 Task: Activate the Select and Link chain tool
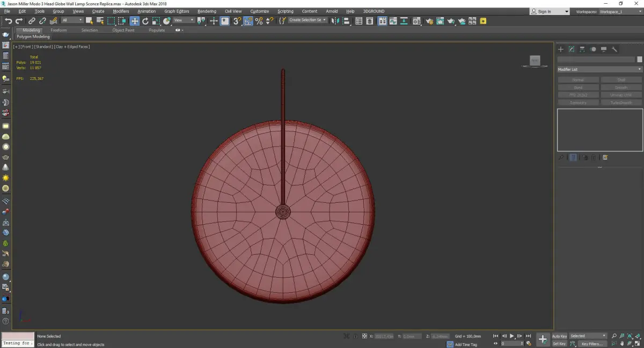pyautogui.click(x=32, y=21)
